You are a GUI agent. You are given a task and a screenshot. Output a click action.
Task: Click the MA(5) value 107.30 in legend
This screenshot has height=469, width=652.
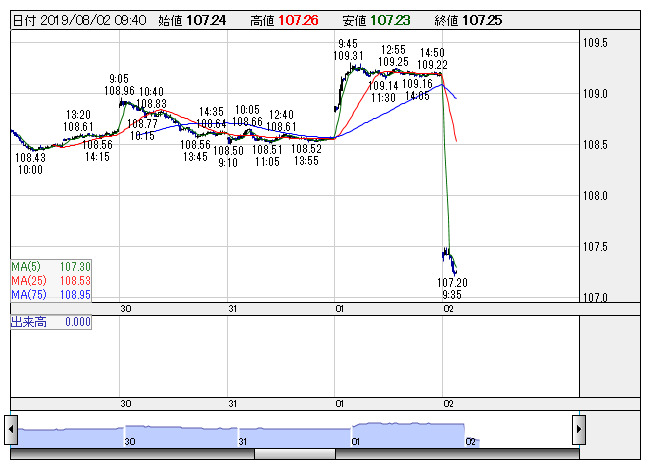click(x=75, y=267)
